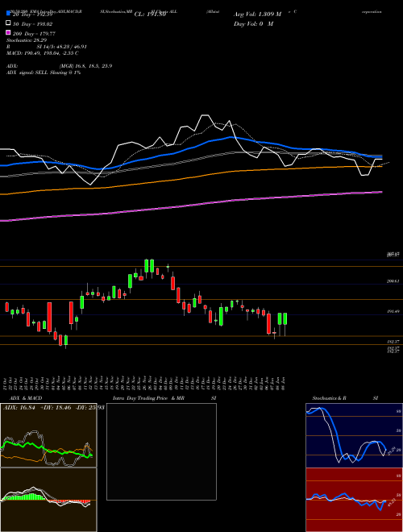Viewport: 403px width, 532px height.
Task: Click the 191.49 price axis label
Action: point(393,311)
